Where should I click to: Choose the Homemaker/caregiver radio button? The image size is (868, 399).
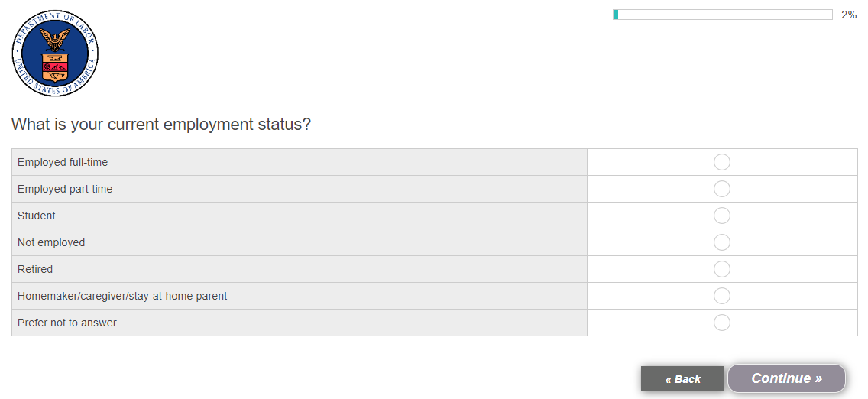(721, 296)
